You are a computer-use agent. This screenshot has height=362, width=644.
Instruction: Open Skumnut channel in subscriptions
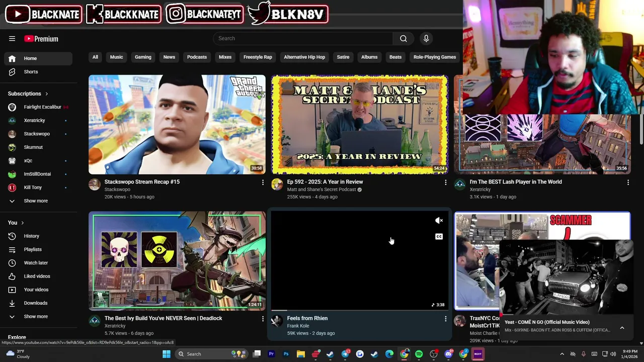click(38, 147)
